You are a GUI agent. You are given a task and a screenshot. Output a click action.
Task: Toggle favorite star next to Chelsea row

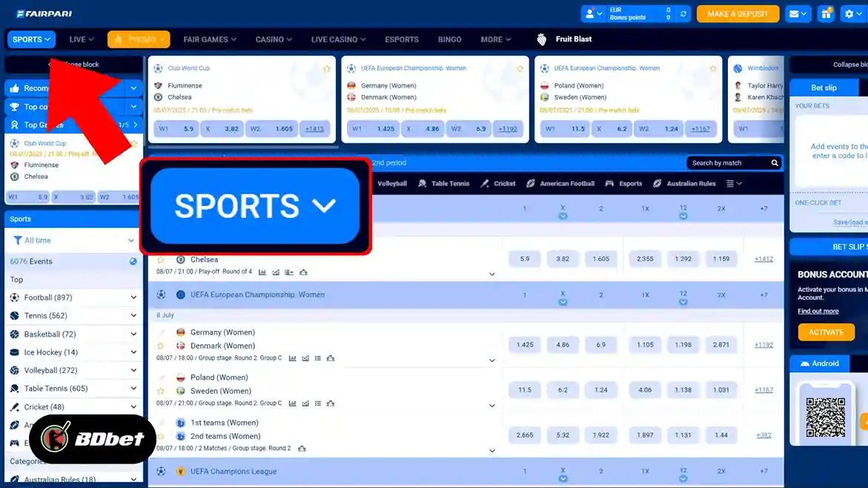[161, 260]
